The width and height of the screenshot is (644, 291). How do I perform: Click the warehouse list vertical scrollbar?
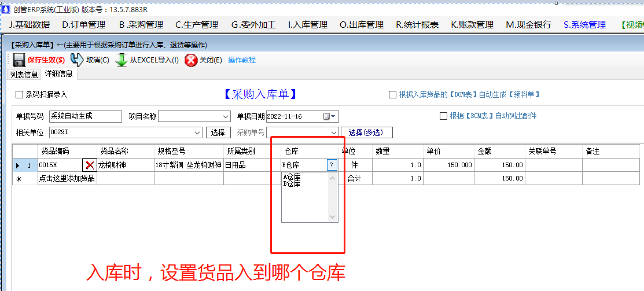pyautogui.click(x=332, y=197)
